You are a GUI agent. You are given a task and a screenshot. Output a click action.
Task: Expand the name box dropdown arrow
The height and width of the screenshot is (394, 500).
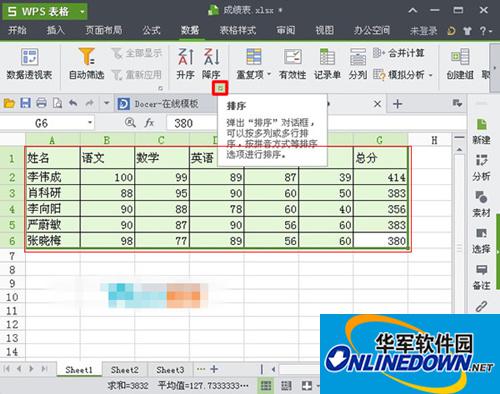click(x=90, y=123)
